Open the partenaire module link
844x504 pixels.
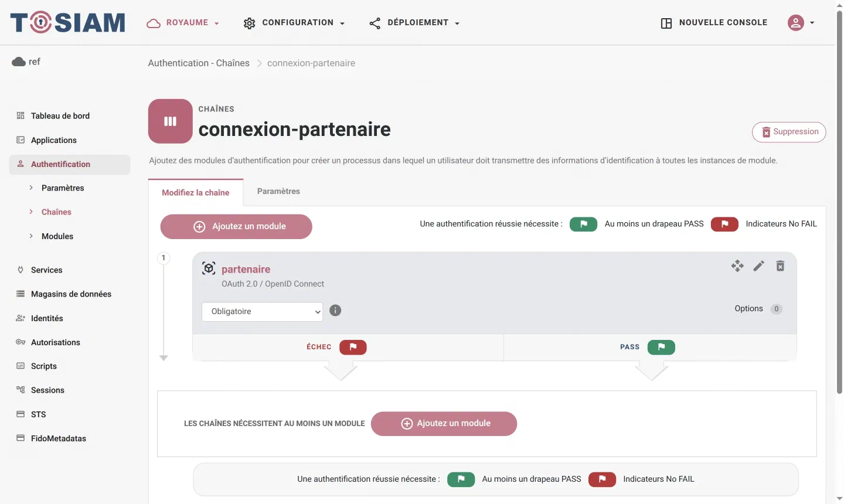coord(246,270)
